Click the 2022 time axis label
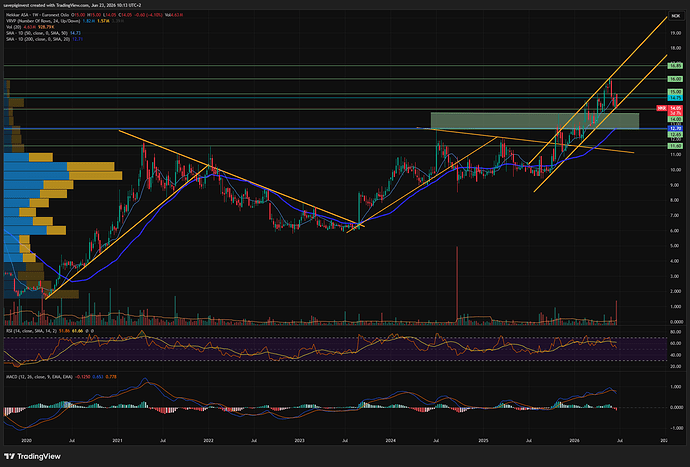The height and width of the screenshot is (467, 690). coord(208,440)
